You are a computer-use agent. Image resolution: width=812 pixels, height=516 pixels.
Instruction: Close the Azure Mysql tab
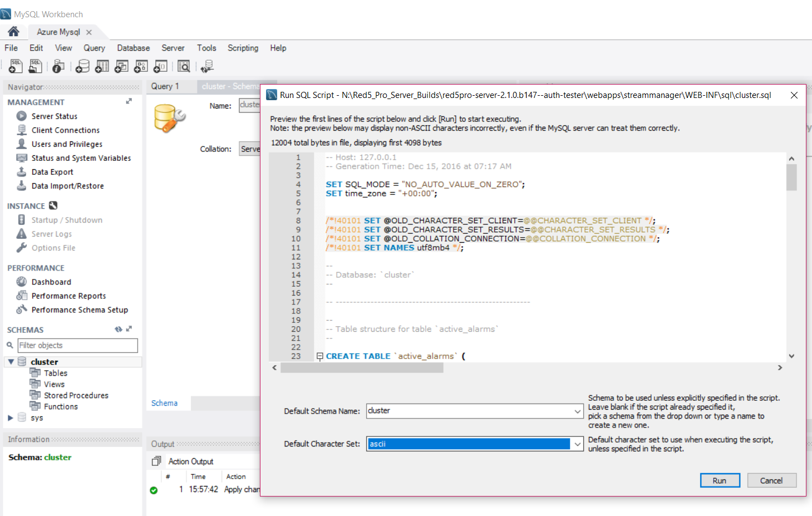89,32
